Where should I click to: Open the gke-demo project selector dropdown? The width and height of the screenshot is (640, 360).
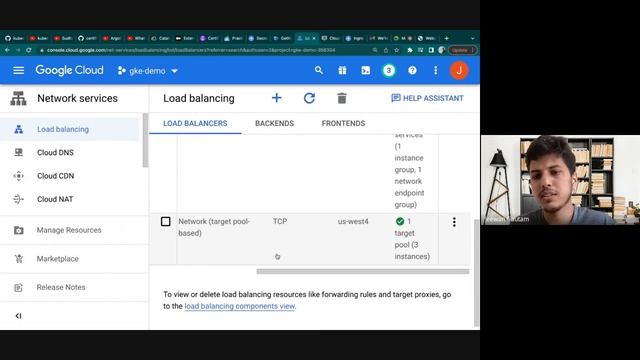click(x=147, y=71)
